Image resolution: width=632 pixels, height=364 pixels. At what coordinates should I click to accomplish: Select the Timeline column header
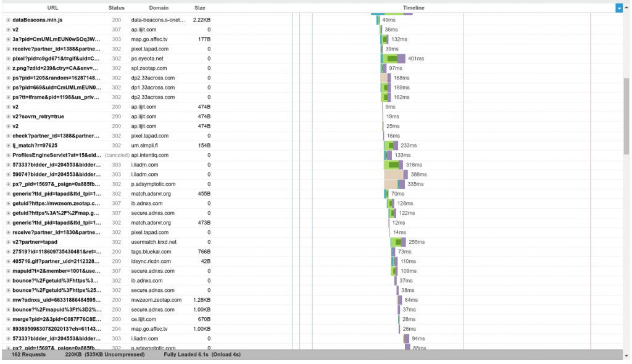(x=414, y=8)
